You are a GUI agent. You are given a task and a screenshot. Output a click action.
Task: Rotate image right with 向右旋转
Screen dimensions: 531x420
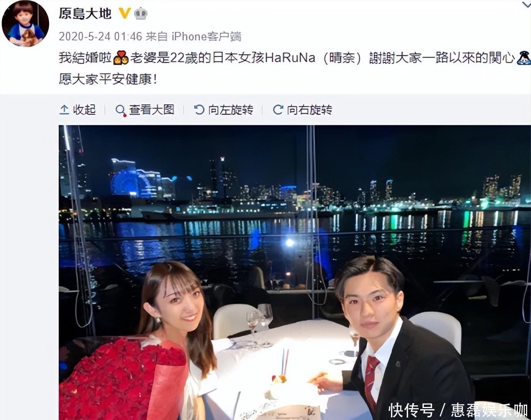[302, 110]
